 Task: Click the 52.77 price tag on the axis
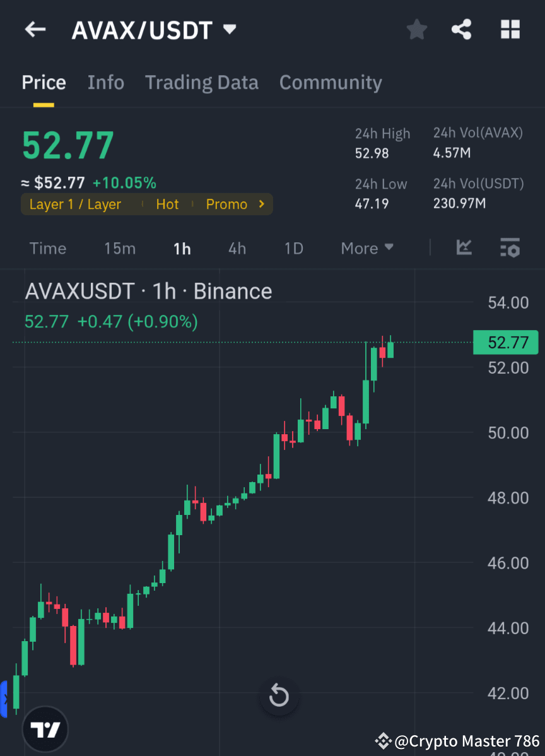click(505, 342)
